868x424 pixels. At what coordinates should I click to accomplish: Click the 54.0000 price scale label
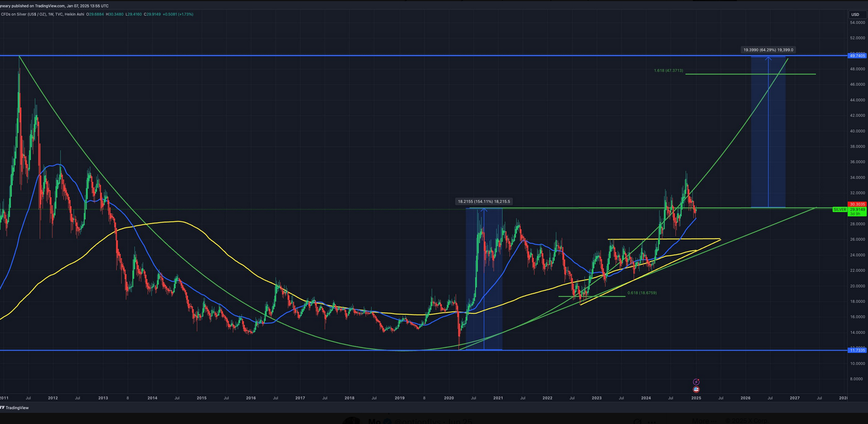pos(857,22)
